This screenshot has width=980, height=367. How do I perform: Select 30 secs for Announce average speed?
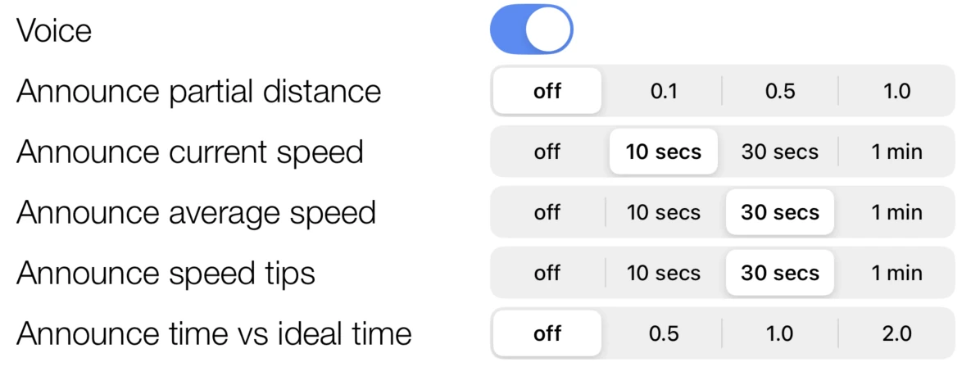780,213
